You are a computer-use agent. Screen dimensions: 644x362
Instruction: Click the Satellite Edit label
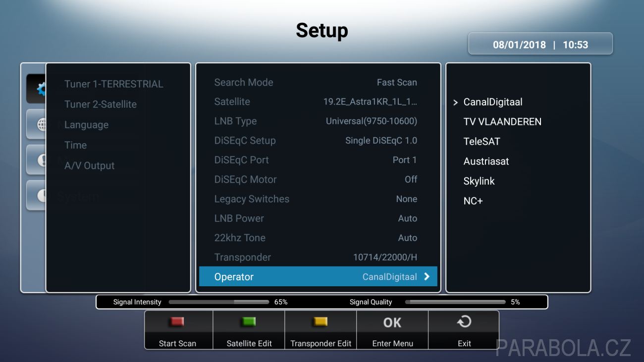(x=249, y=343)
